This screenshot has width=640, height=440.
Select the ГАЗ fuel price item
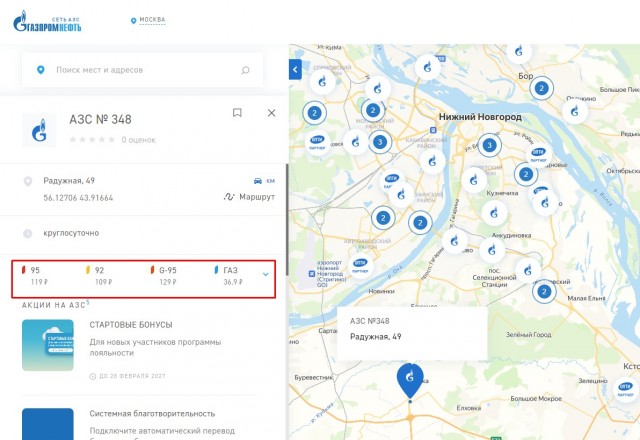click(229, 276)
